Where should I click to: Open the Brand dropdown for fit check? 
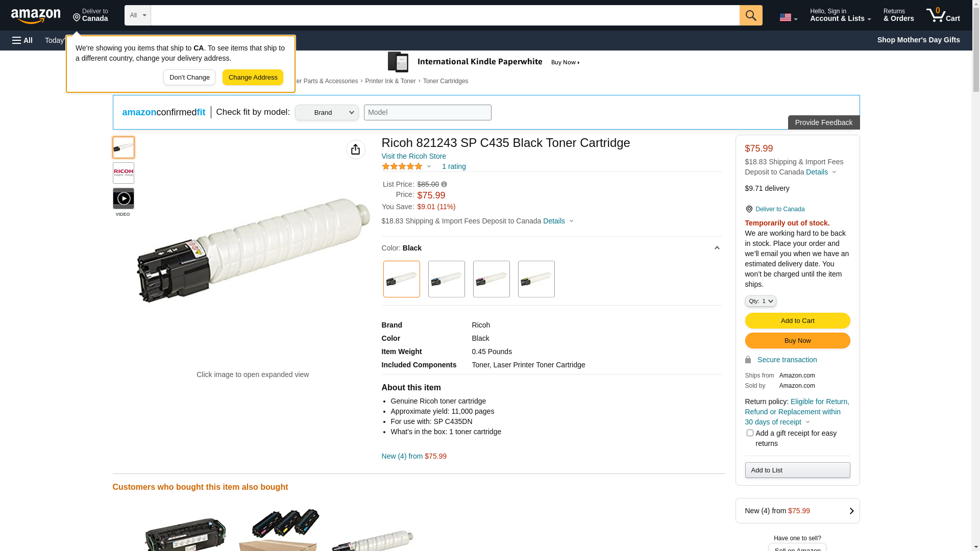tap(327, 113)
